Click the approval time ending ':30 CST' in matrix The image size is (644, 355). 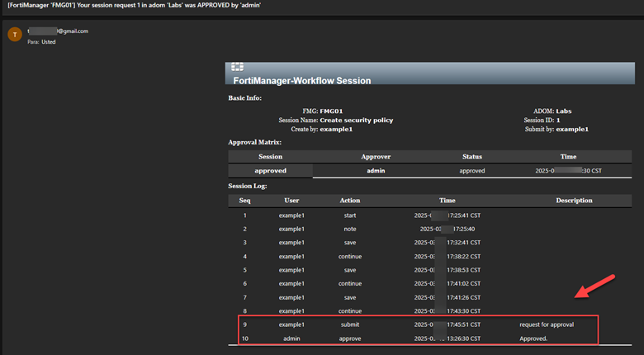click(x=568, y=171)
